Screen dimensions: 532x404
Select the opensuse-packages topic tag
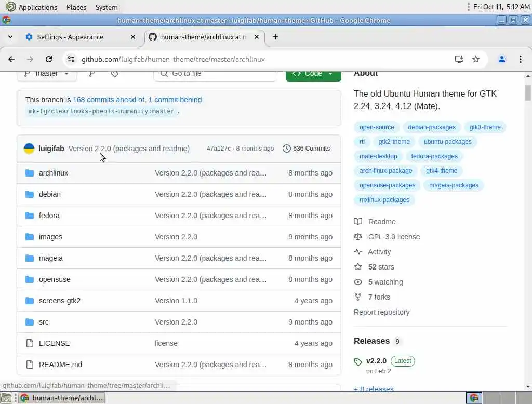tap(387, 185)
